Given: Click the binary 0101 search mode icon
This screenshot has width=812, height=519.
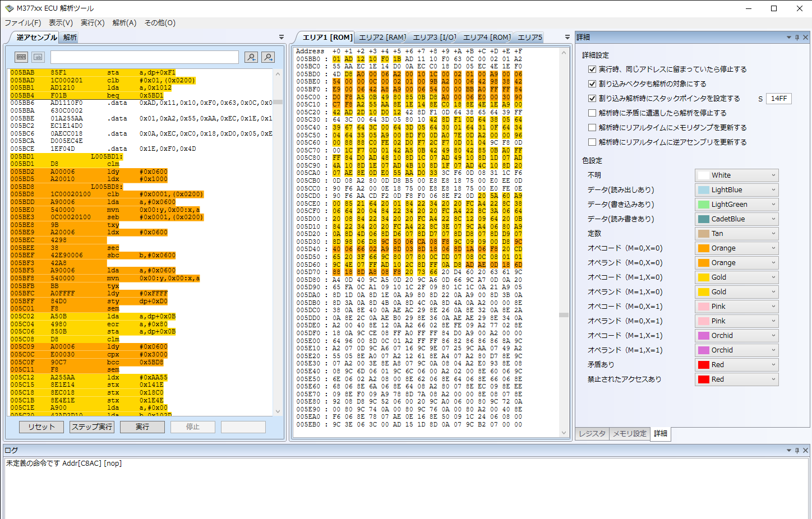Looking at the screenshot, I should point(21,57).
